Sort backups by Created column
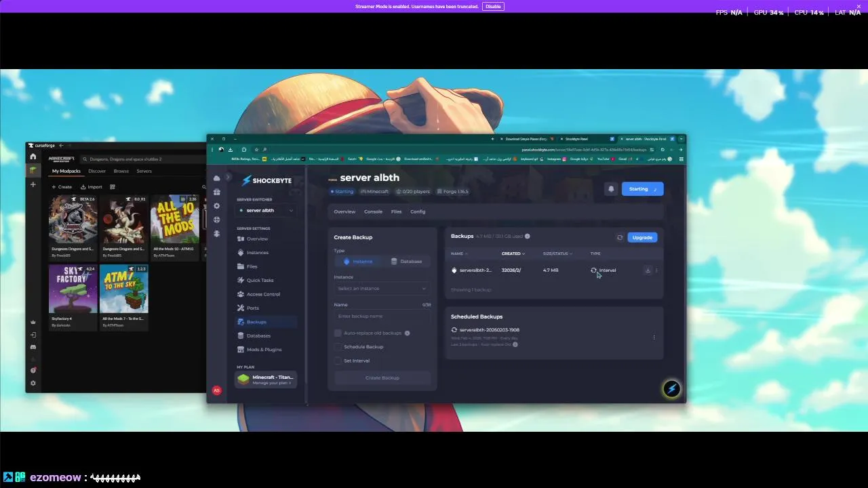The image size is (868, 488). coord(513,253)
